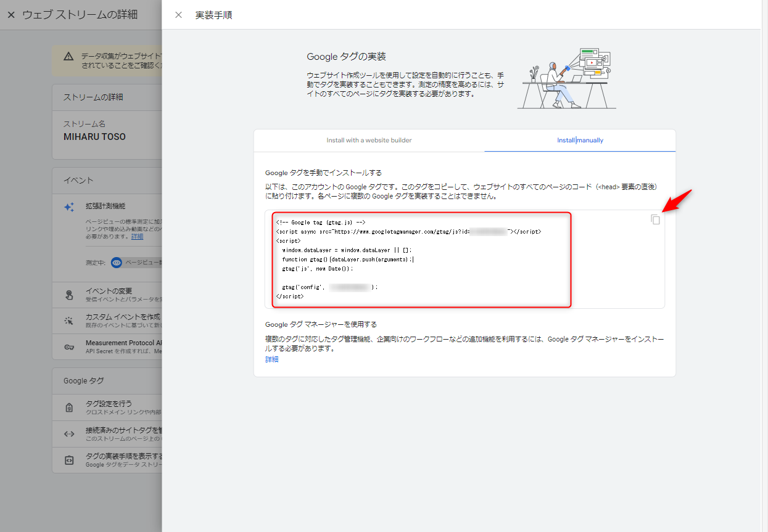
Task: Click the Google タグ マネージャーを使用する heading
Action: [x=321, y=324]
